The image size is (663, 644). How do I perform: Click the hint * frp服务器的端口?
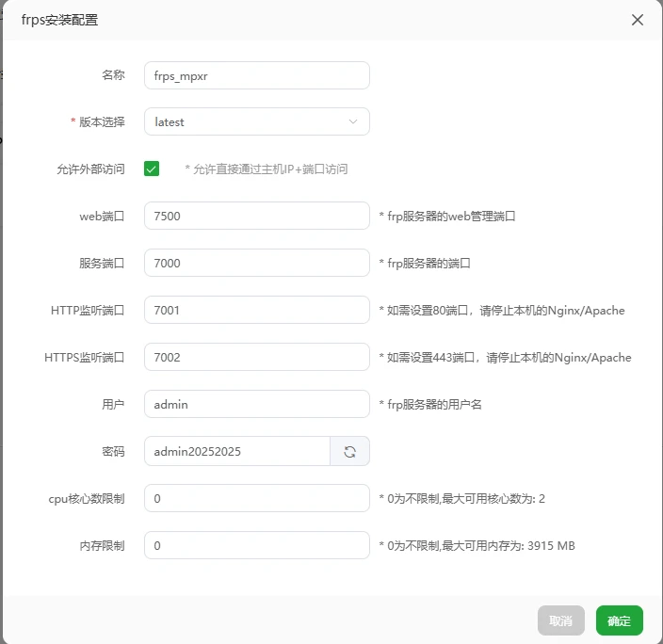[x=425, y=264]
